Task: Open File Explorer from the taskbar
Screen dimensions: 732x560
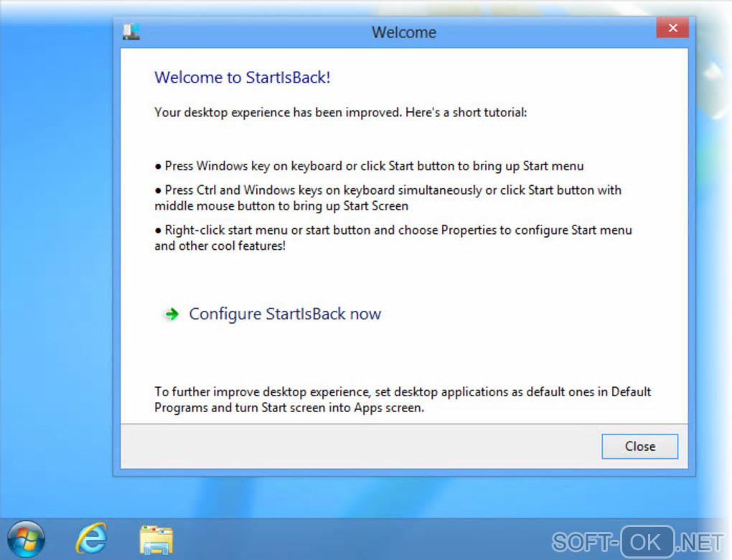Action: 156,539
